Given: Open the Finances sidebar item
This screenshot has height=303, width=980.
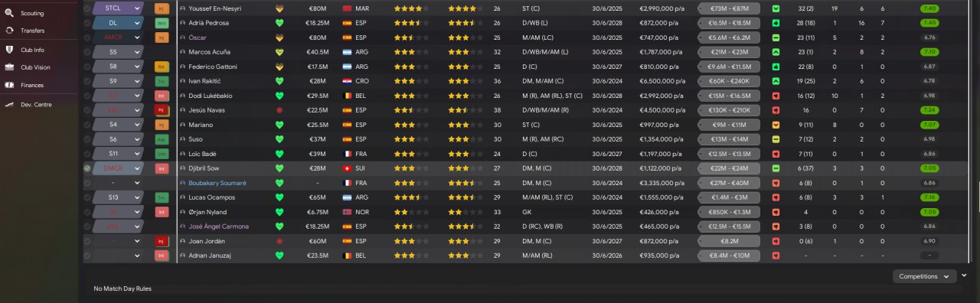Looking at the screenshot, I should pos(32,85).
